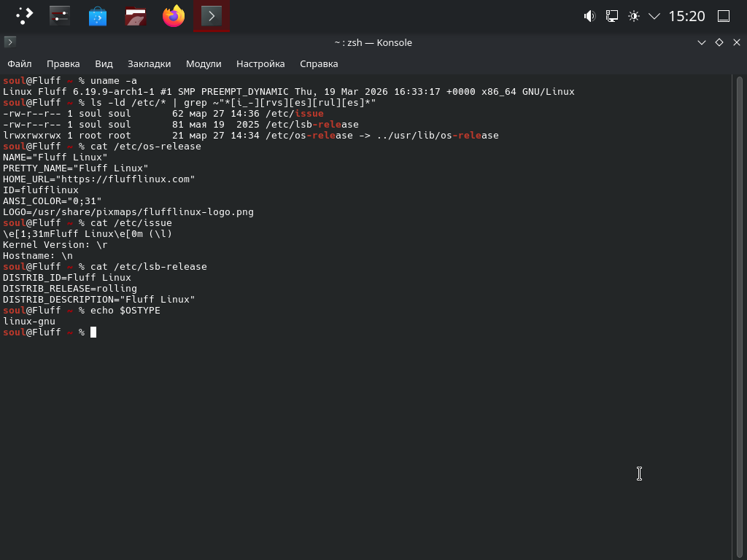Click the Konsole task in the panel
The height and width of the screenshot is (560, 747).
click(x=212, y=16)
